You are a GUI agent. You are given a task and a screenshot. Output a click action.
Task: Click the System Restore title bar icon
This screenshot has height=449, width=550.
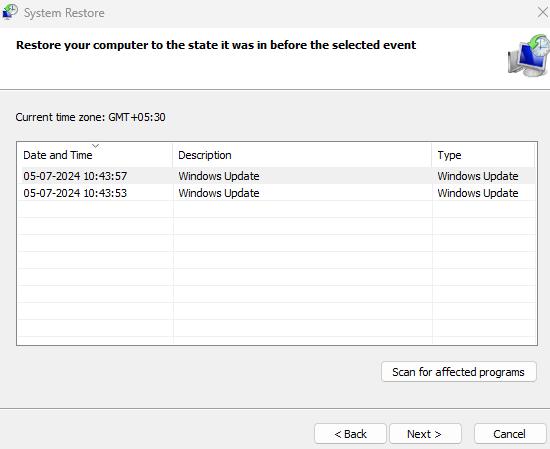pyautogui.click(x=10, y=12)
